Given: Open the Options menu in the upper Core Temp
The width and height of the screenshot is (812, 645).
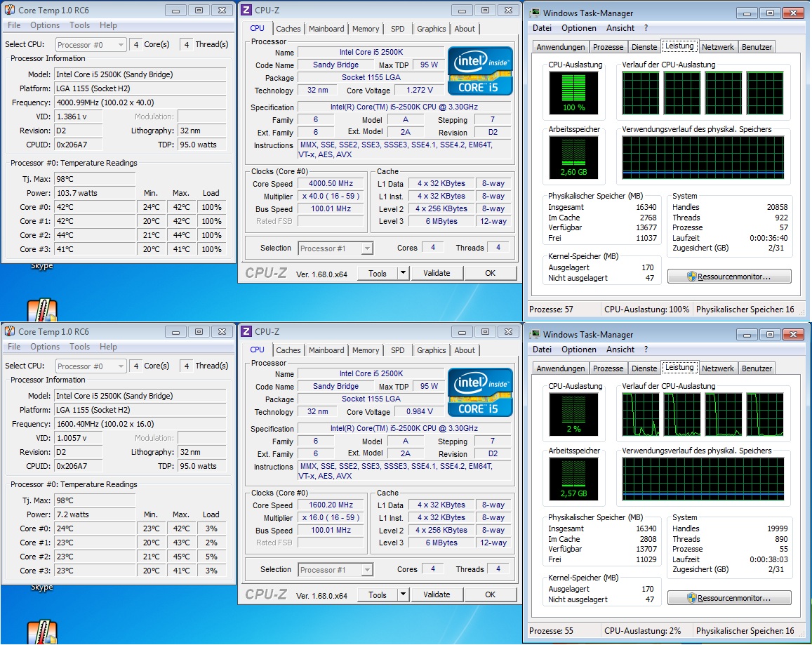Looking at the screenshot, I should (x=44, y=25).
